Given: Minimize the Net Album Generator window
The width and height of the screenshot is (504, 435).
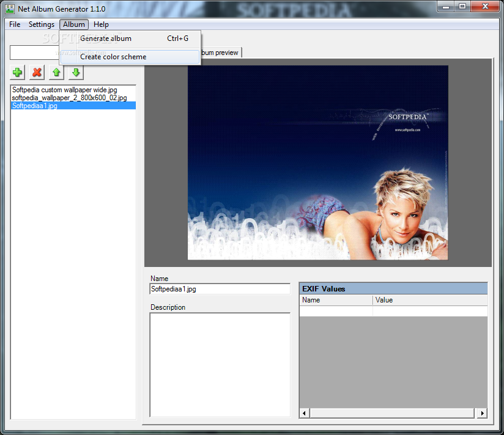Looking at the screenshot, I should coord(445,7).
